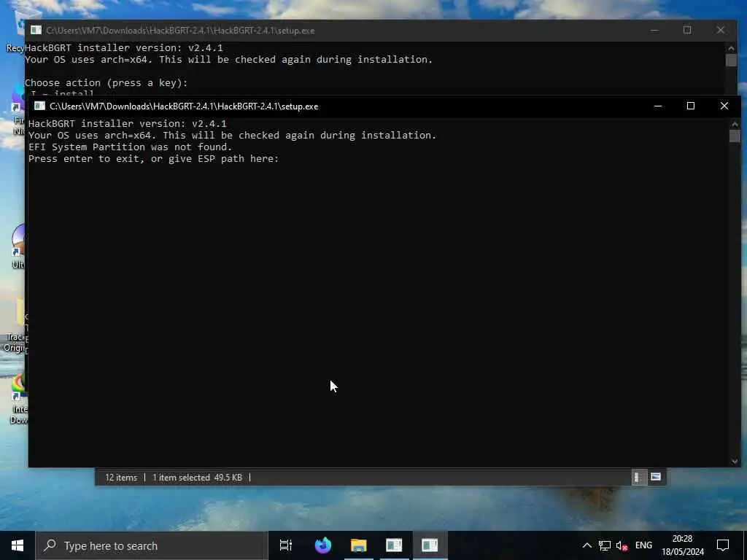Click 'Choose action (press a key):' in back console
This screenshot has width=747, height=560.
(107, 83)
